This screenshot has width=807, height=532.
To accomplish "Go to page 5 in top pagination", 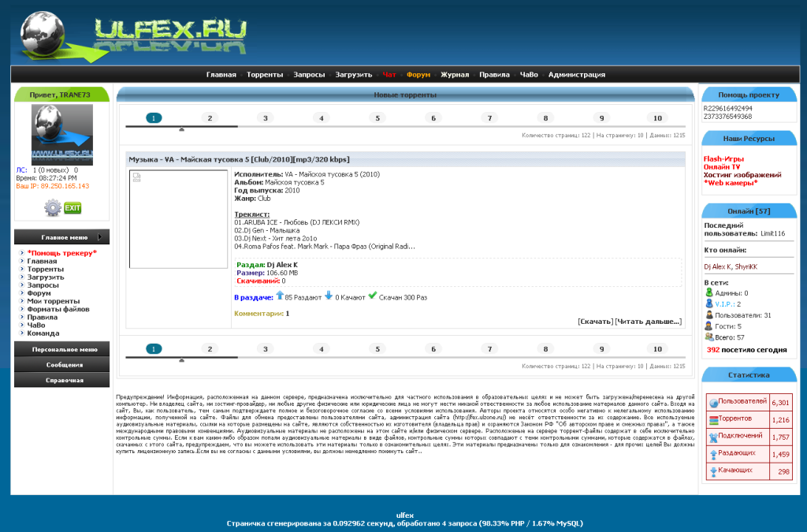I will [377, 118].
